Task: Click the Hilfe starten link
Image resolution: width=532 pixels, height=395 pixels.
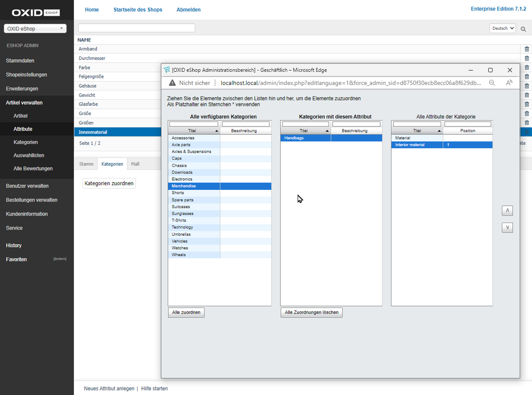Action: click(x=154, y=389)
